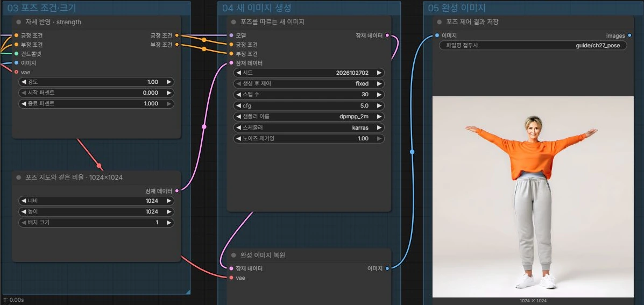This screenshot has width=644, height=305.
Task: Select previous 샘플러 이름 with left arrow
Action: (239, 117)
